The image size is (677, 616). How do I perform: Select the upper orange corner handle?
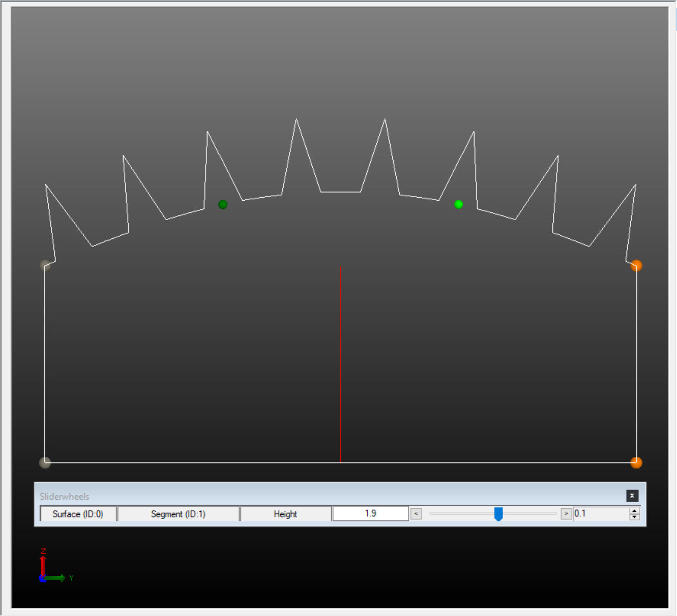tap(636, 265)
